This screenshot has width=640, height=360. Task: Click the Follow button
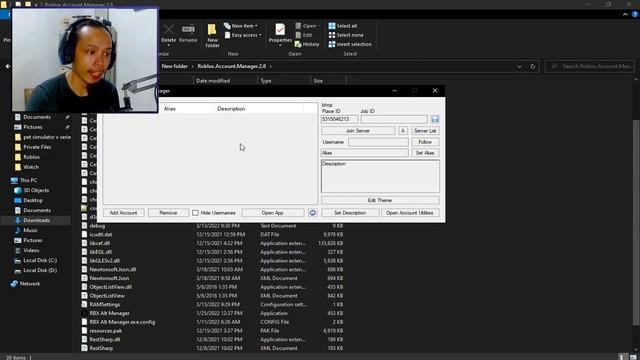click(x=425, y=142)
